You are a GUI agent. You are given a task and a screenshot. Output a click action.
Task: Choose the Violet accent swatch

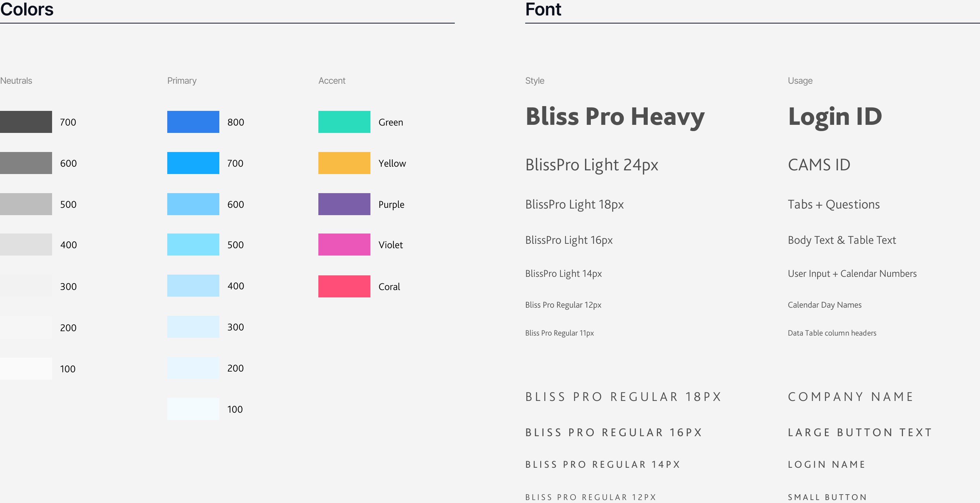click(344, 245)
